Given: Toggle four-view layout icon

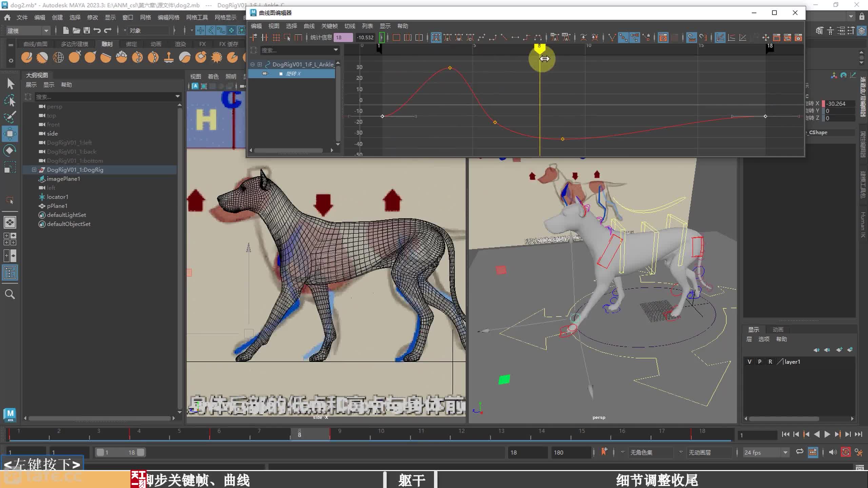Looking at the screenshot, I should pos(10,239).
